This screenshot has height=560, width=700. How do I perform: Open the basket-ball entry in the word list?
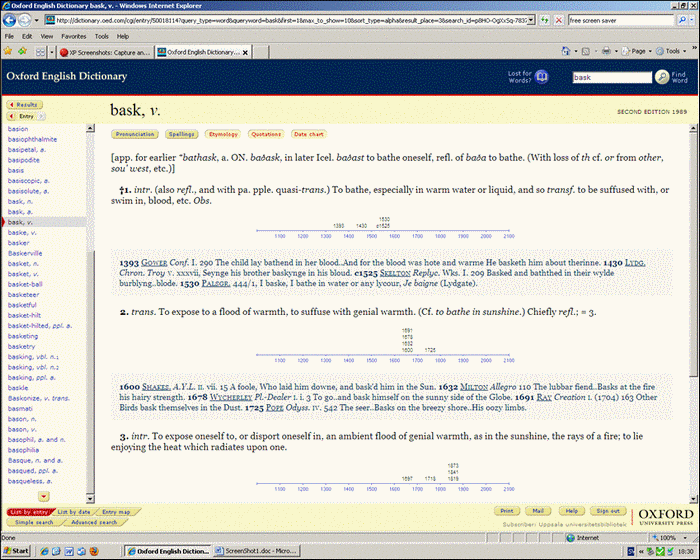(x=26, y=284)
